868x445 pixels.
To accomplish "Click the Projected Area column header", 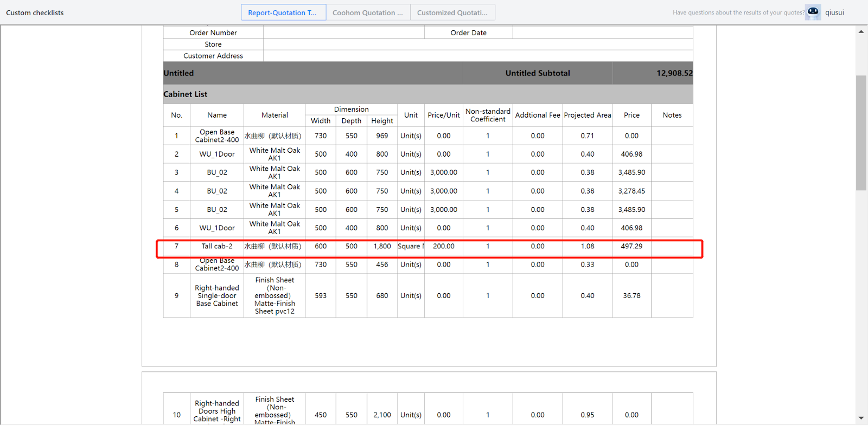I will [587, 115].
